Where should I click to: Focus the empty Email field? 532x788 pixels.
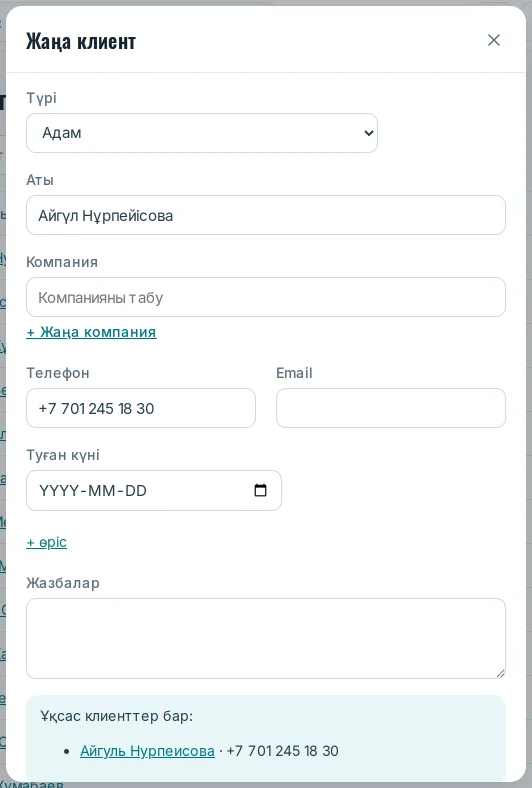(391, 408)
